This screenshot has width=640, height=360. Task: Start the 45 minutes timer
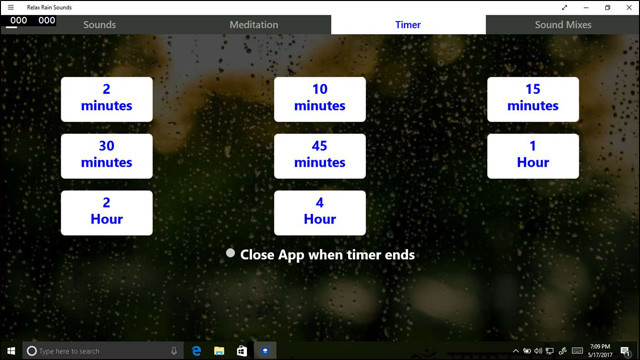(x=320, y=156)
